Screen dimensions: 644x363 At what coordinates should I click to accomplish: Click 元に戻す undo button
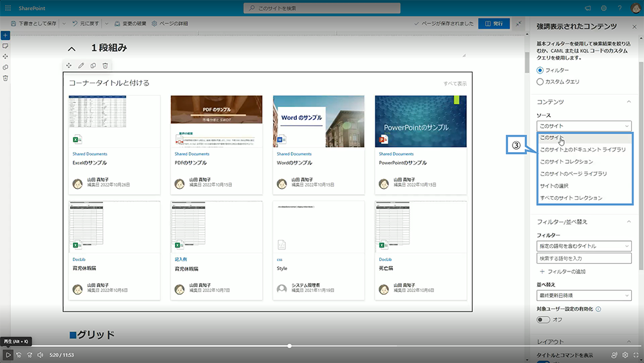[86, 23]
